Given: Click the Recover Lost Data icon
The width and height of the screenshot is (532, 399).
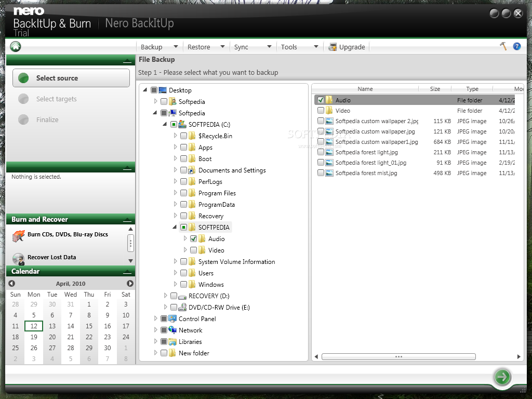Looking at the screenshot, I should [18, 259].
